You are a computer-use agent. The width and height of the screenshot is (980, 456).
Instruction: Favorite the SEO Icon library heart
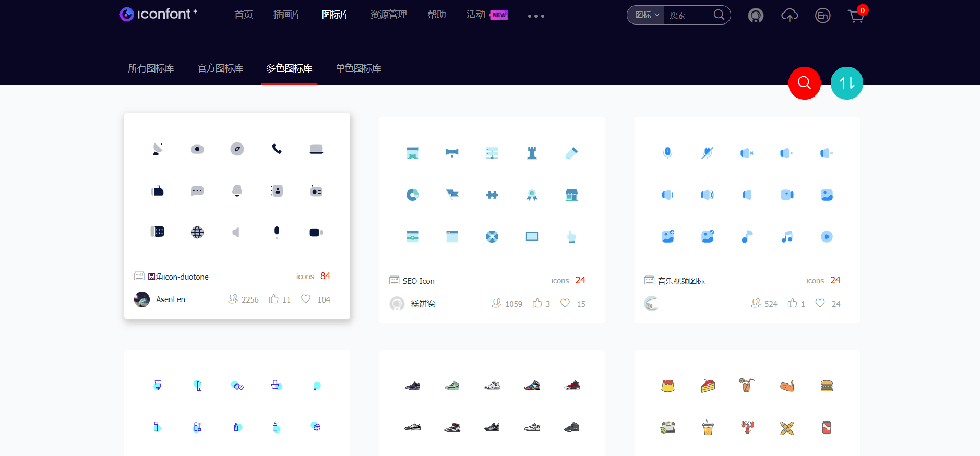click(x=565, y=303)
